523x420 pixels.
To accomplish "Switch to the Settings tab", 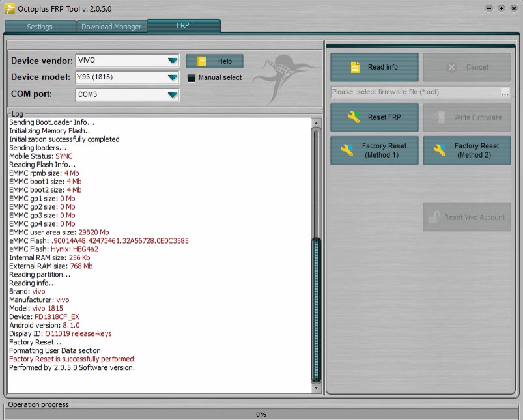I will click(x=40, y=27).
